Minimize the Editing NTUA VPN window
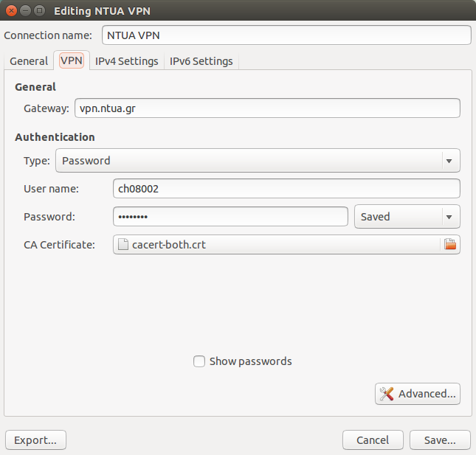 point(25,11)
